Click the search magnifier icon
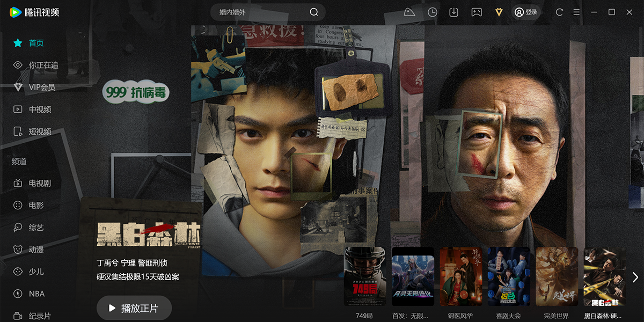Viewport: 644px width, 322px height. [314, 12]
